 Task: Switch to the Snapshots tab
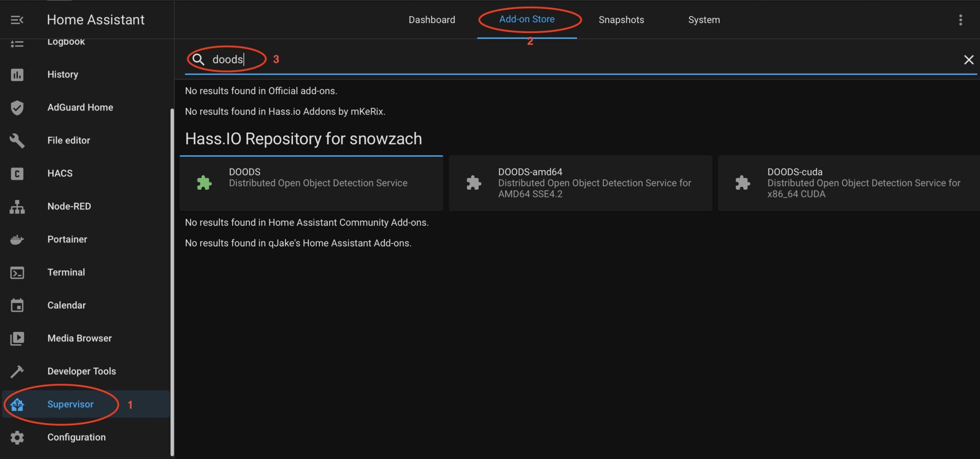click(x=621, y=20)
